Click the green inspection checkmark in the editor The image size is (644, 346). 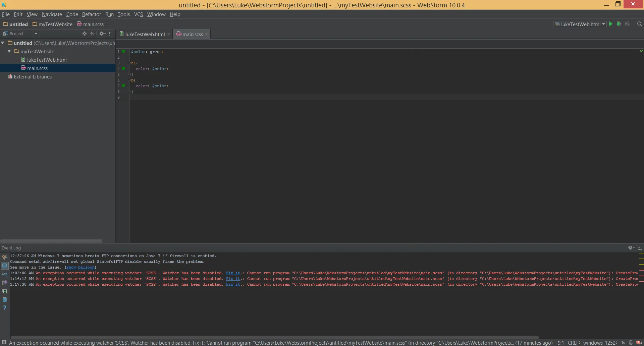641,51
